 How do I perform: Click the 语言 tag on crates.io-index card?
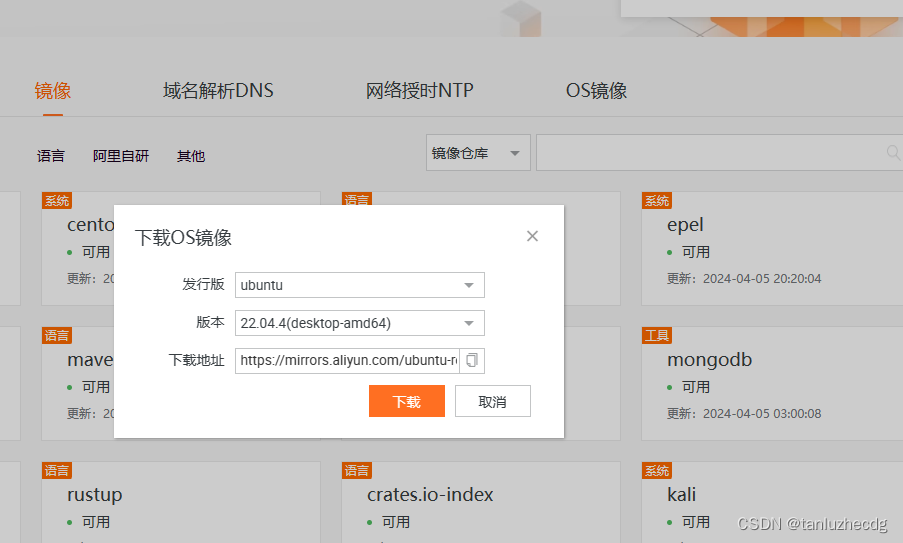tap(356, 470)
